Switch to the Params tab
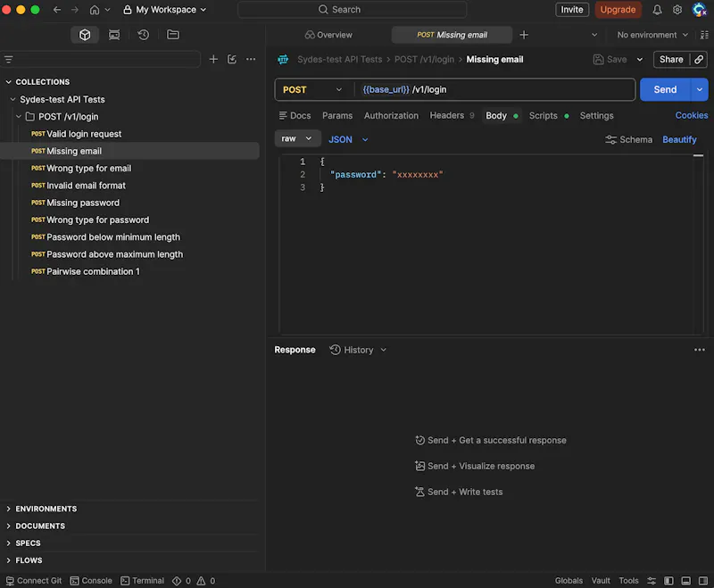 (x=337, y=116)
